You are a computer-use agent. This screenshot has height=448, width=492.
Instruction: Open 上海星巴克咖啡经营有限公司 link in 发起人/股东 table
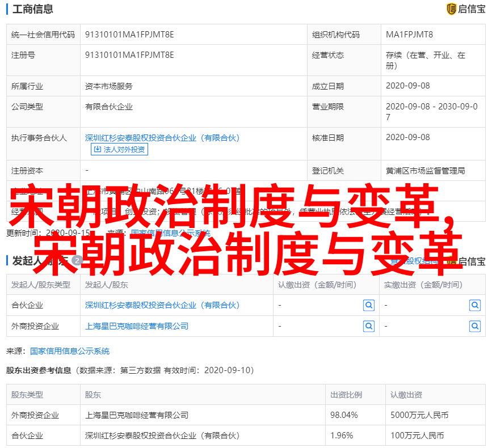click(137, 326)
